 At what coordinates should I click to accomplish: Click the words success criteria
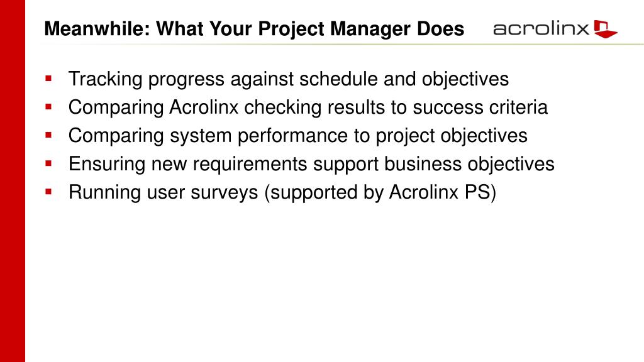(x=480, y=107)
